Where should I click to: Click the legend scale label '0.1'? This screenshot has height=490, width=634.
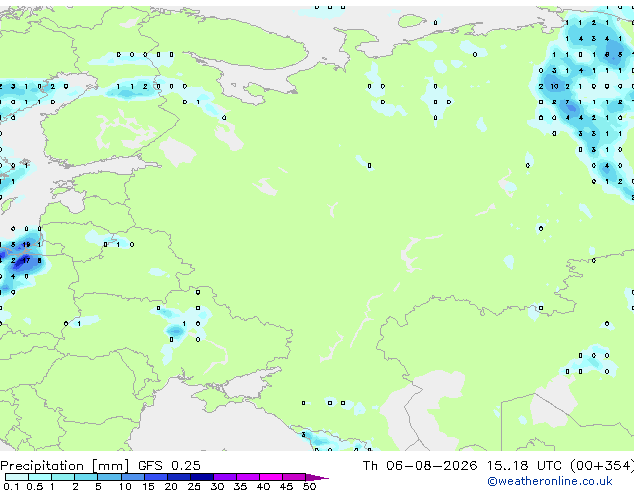click(11, 486)
